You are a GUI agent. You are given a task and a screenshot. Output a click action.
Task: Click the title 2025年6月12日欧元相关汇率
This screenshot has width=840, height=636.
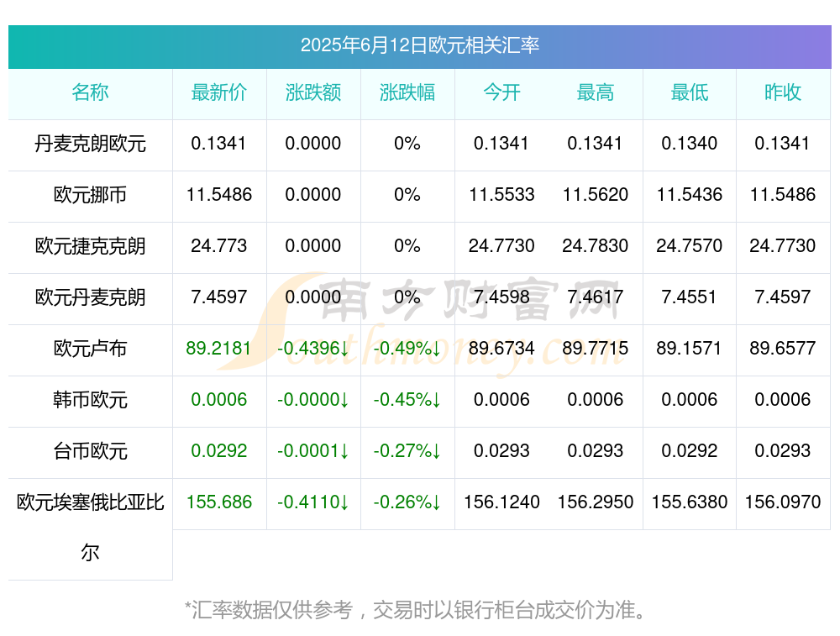click(419, 45)
